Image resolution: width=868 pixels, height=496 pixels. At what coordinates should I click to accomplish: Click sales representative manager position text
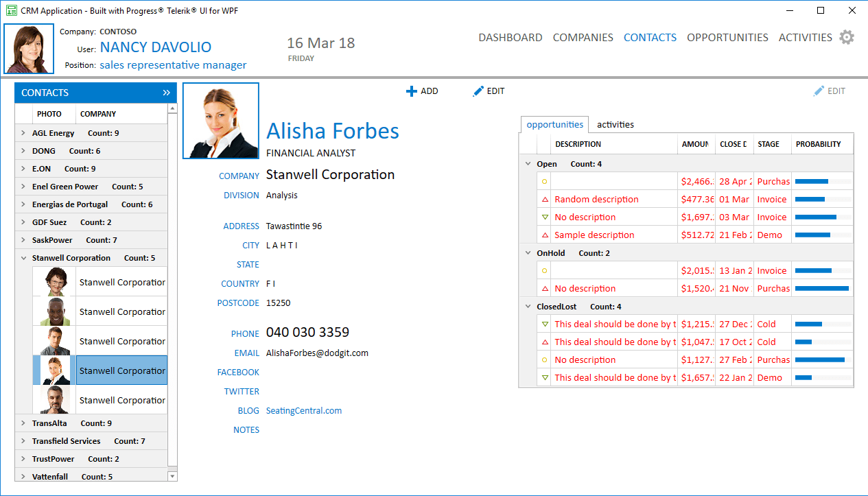(173, 65)
